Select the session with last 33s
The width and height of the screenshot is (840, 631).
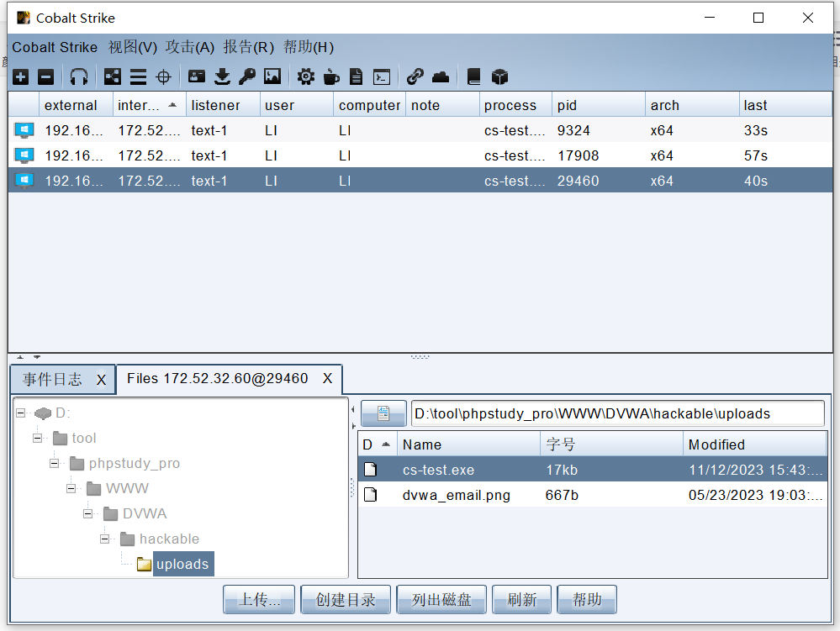(x=420, y=130)
